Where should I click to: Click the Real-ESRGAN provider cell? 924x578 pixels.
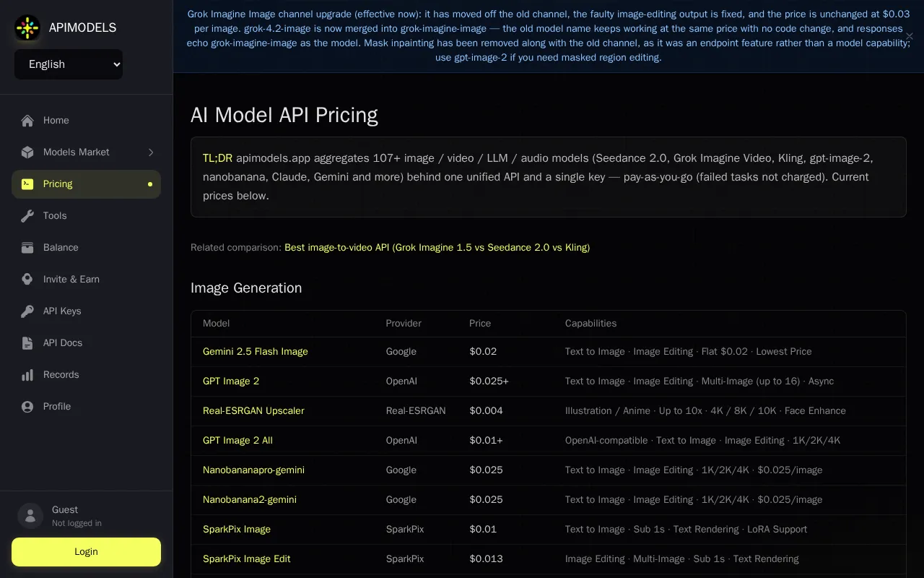pyautogui.click(x=416, y=411)
